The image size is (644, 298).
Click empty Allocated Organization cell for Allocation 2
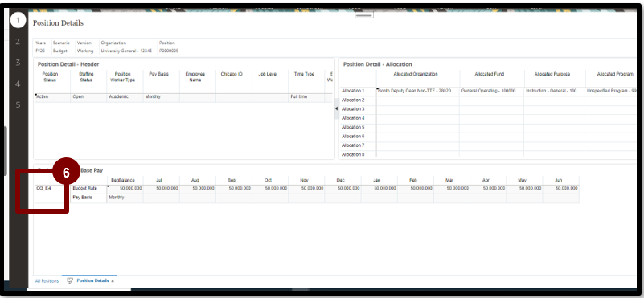418,100
